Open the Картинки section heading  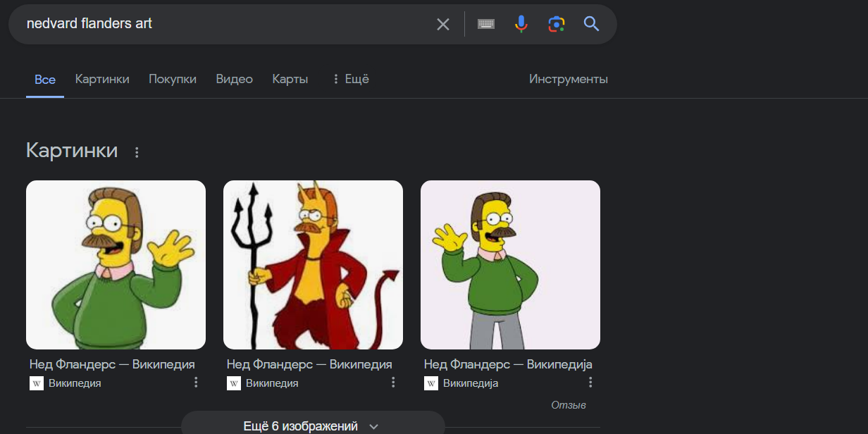[x=72, y=150]
